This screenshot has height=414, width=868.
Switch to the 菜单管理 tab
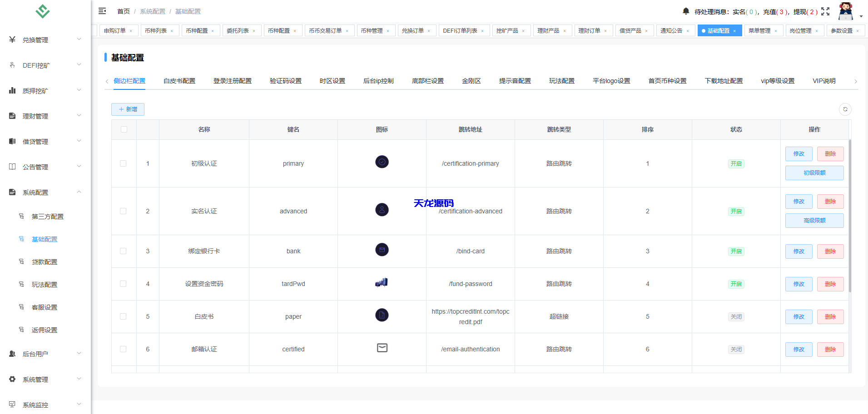coord(759,30)
